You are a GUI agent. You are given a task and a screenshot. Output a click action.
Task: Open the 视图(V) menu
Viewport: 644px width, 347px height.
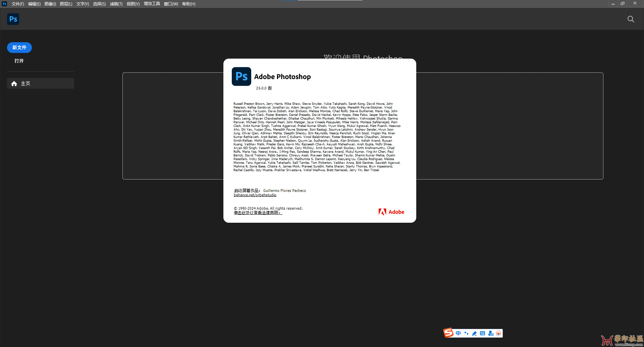tap(133, 4)
